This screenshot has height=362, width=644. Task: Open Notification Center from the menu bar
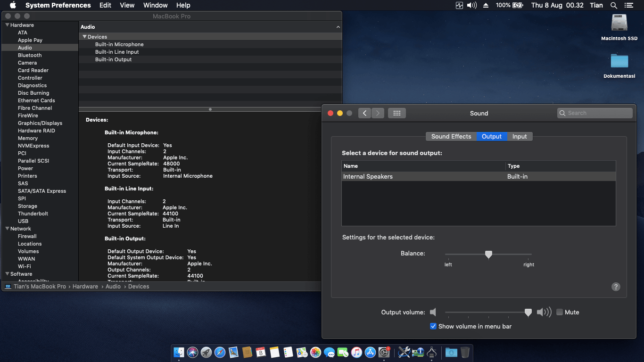[628, 5]
